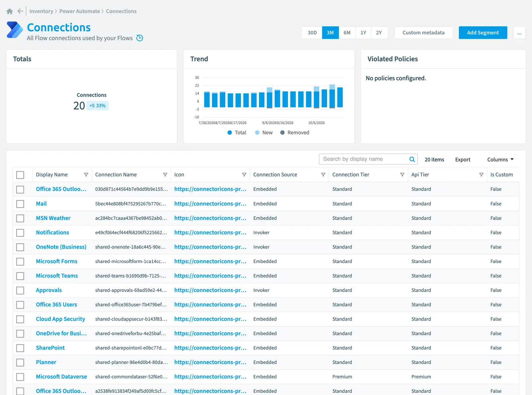
Task: Go to the home page icon
Action: pos(10,11)
